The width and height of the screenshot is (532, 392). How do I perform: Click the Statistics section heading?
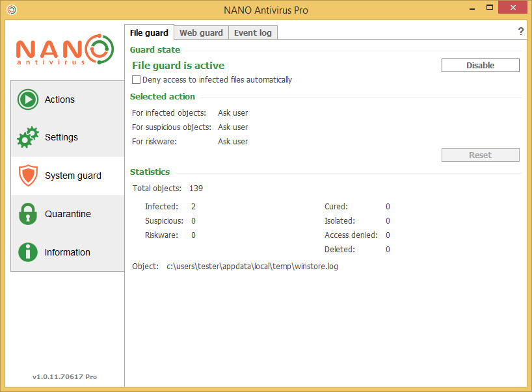(150, 172)
